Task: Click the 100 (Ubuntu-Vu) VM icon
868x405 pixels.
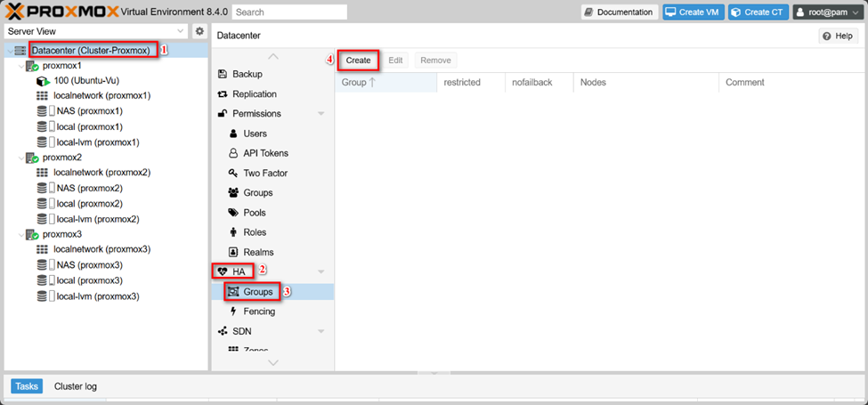Action: coord(43,81)
